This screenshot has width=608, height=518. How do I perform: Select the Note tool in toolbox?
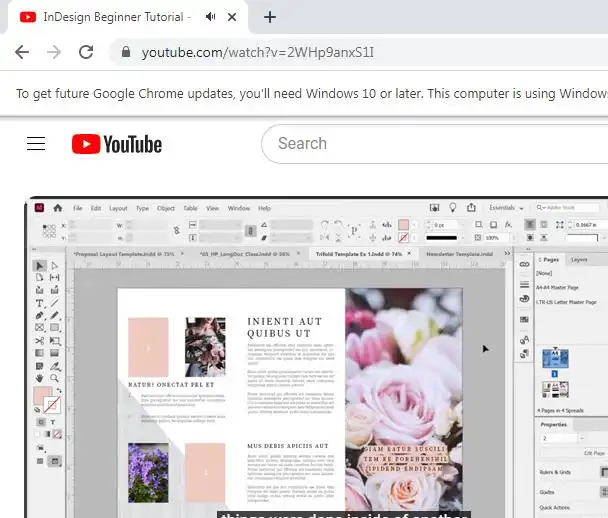point(39,366)
